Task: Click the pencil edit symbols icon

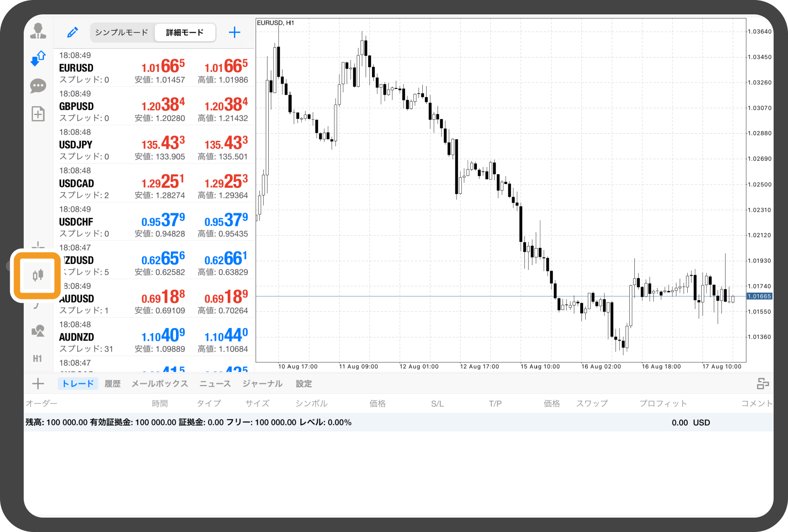Action: pyautogui.click(x=72, y=33)
